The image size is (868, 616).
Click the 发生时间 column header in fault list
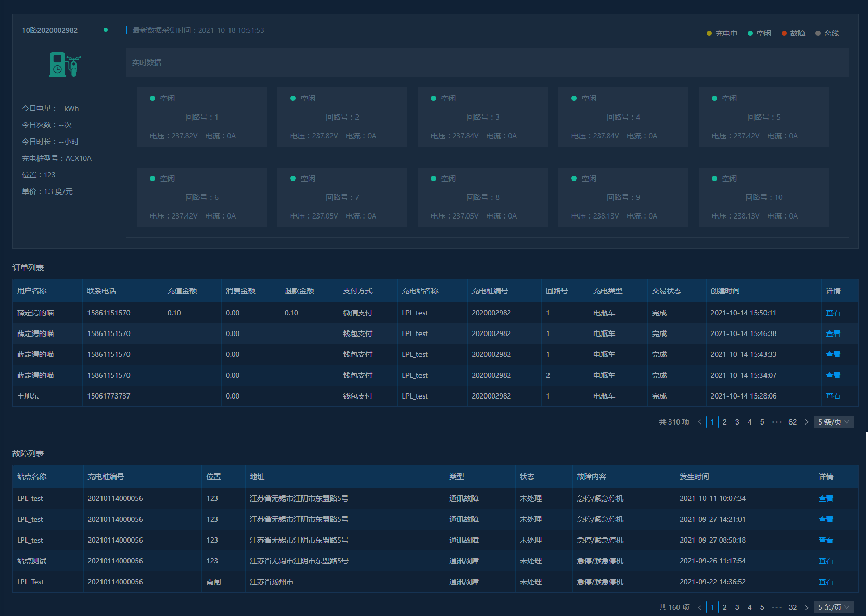tap(694, 477)
